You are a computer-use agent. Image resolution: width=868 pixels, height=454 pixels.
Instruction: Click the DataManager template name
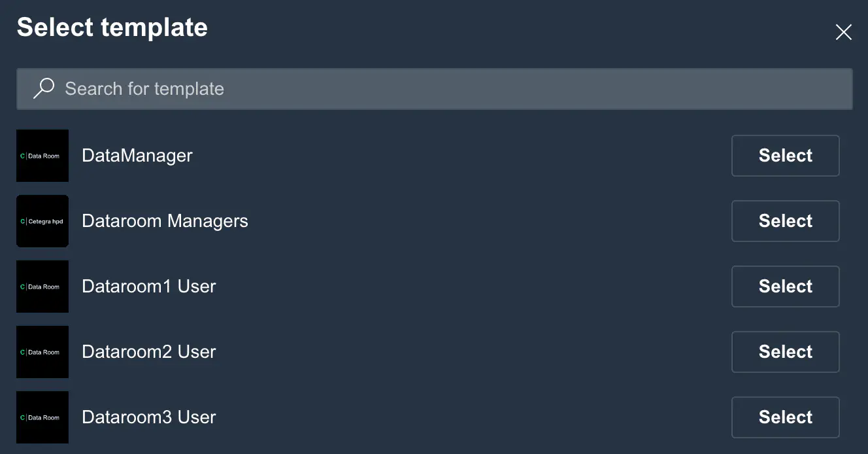point(137,156)
